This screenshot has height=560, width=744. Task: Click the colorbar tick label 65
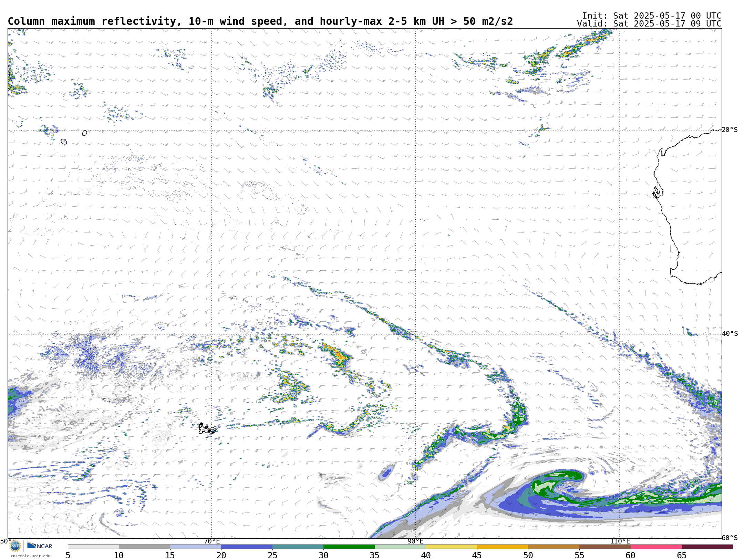click(x=682, y=555)
